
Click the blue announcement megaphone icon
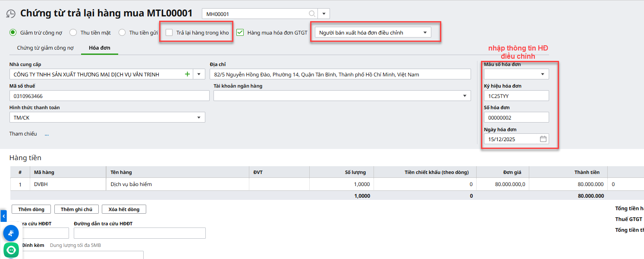(x=11, y=233)
